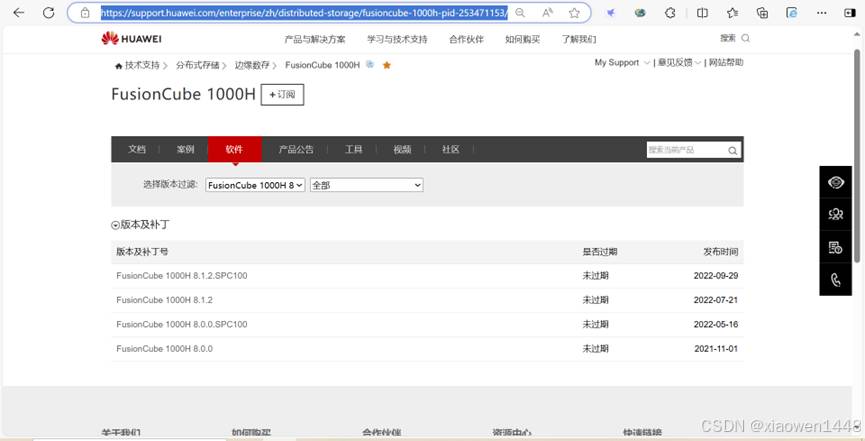Image resolution: width=865 pixels, height=441 pixels.
Task: Click 发布时间 column header
Action: (x=720, y=252)
